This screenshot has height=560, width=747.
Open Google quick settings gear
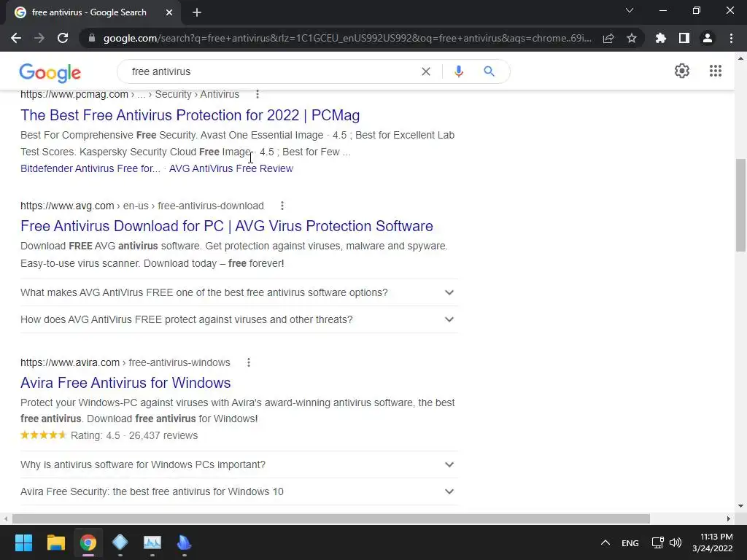pyautogui.click(x=682, y=71)
